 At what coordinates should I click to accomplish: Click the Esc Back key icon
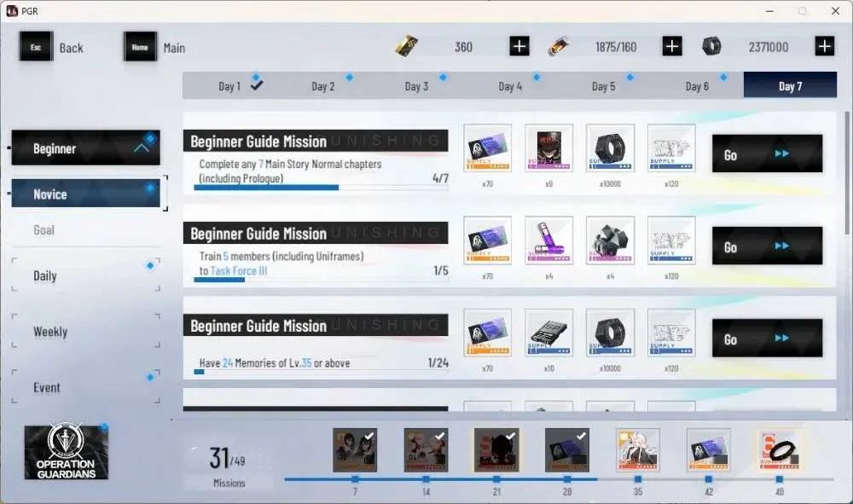pyautogui.click(x=36, y=47)
